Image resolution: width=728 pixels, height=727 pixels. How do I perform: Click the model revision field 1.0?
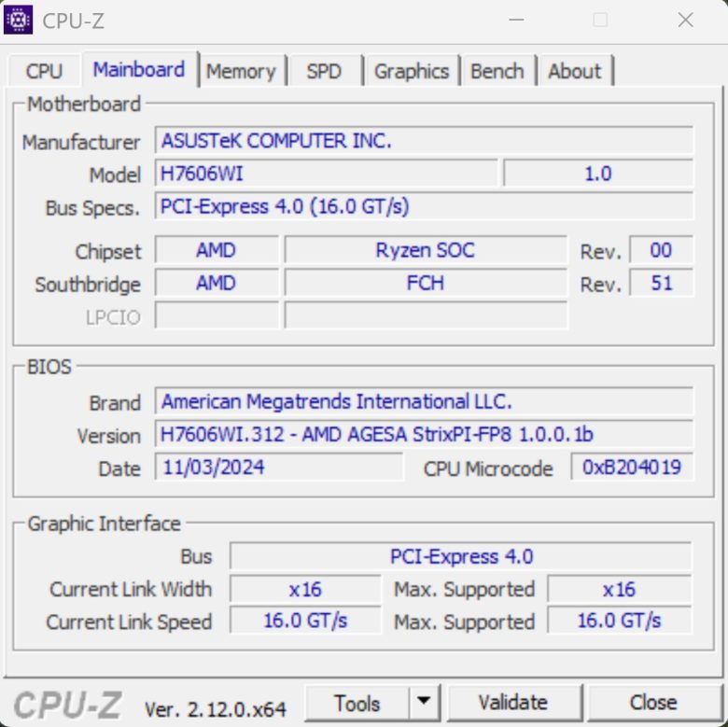pos(598,174)
